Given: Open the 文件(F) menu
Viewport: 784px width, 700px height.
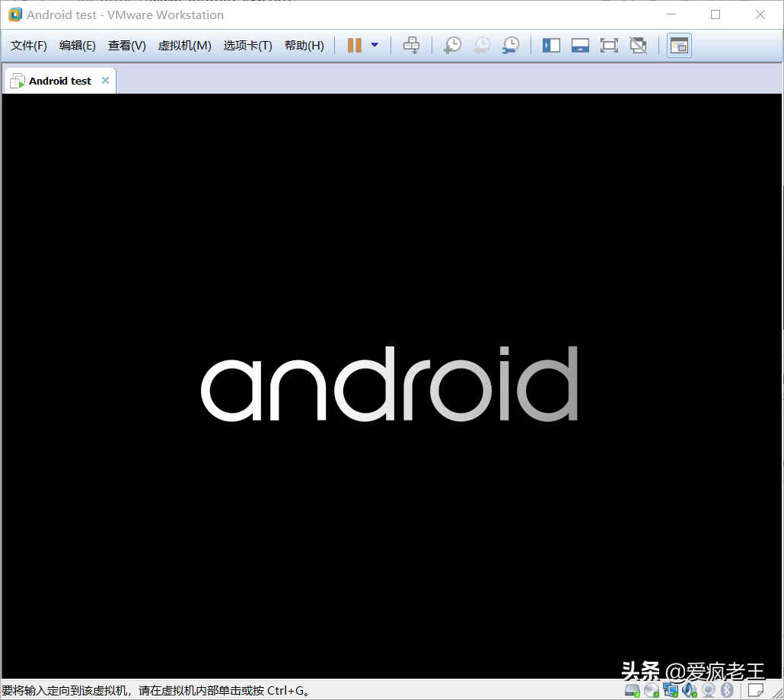Looking at the screenshot, I should point(28,46).
